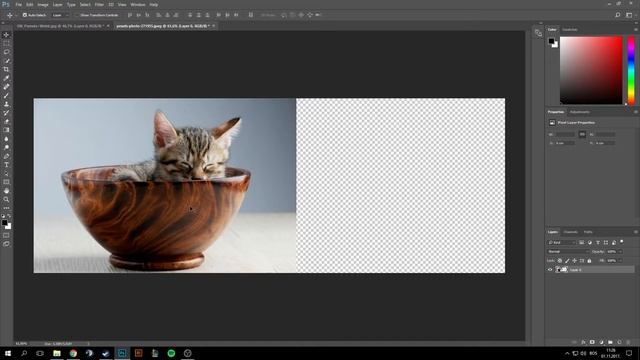
Task: Select the Pen tool
Action: tap(6, 156)
